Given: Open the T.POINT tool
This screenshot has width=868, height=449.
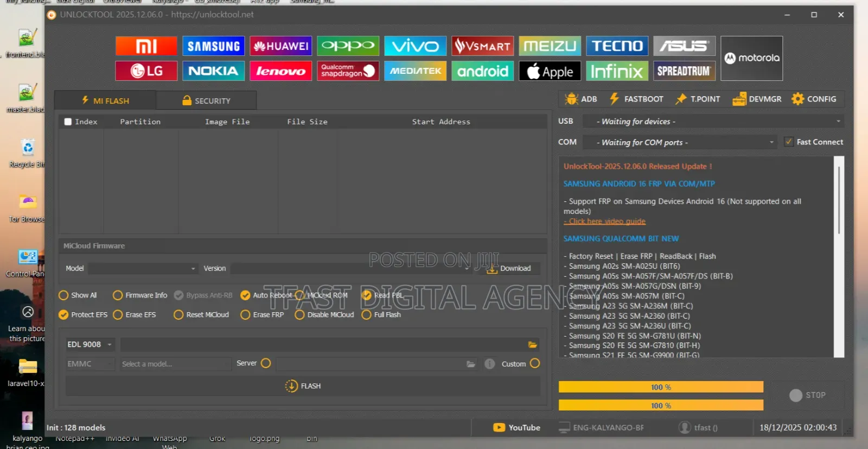Looking at the screenshot, I should click(x=698, y=99).
